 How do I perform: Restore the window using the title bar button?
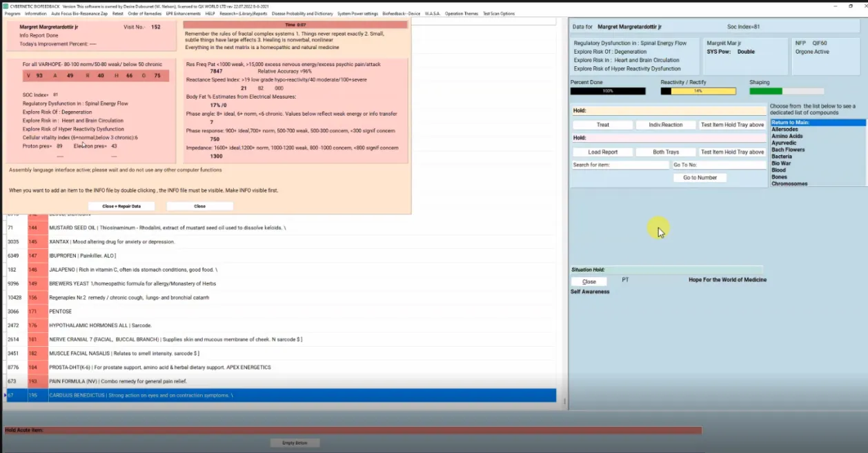point(850,6)
